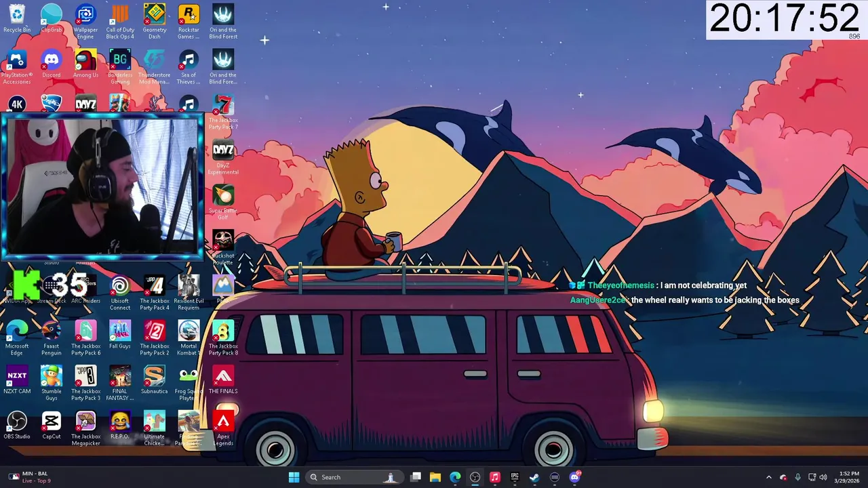Open Rockstar Games Launcher shortcut
Viewport: 868px width, 488px height.
pyautogui.click(x=189, y=22)
